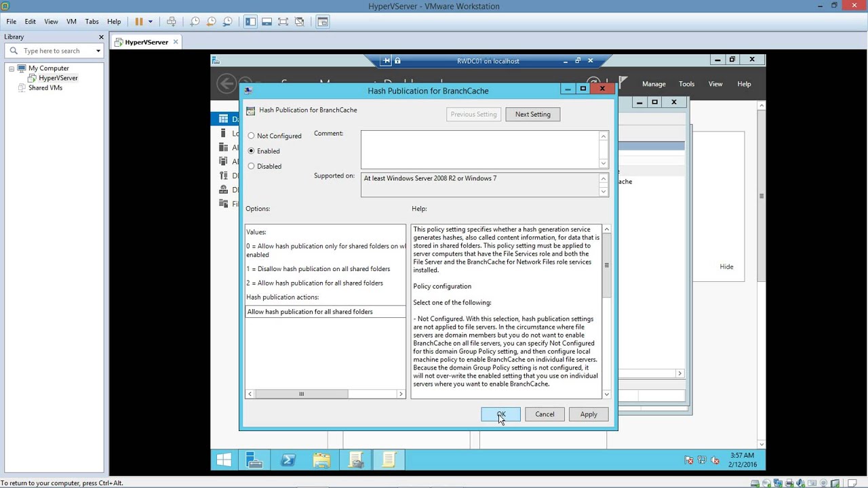Image resolution: width=868 pixels, height=488 pixels.
Task: Open Server Manager's Help menu
Action: [x=744, y=84]
